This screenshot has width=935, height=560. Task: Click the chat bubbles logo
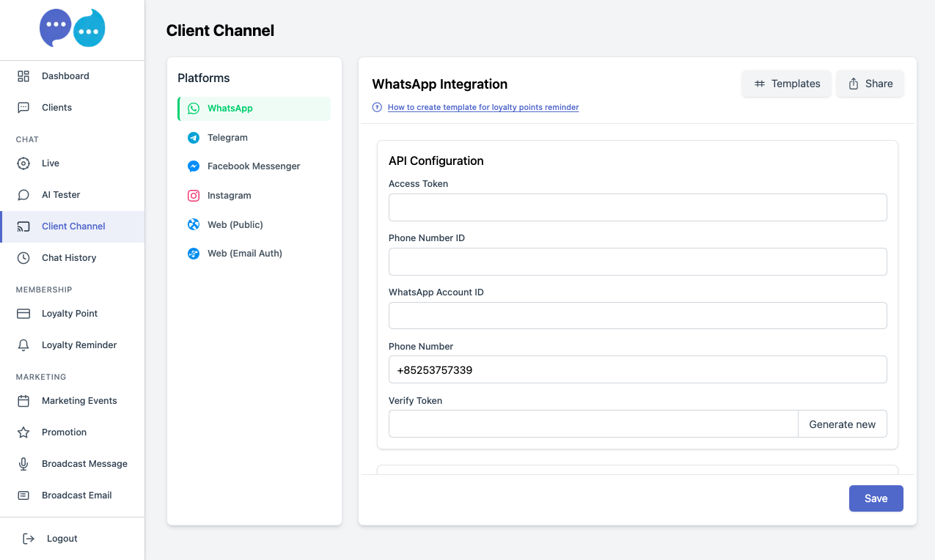73,29
